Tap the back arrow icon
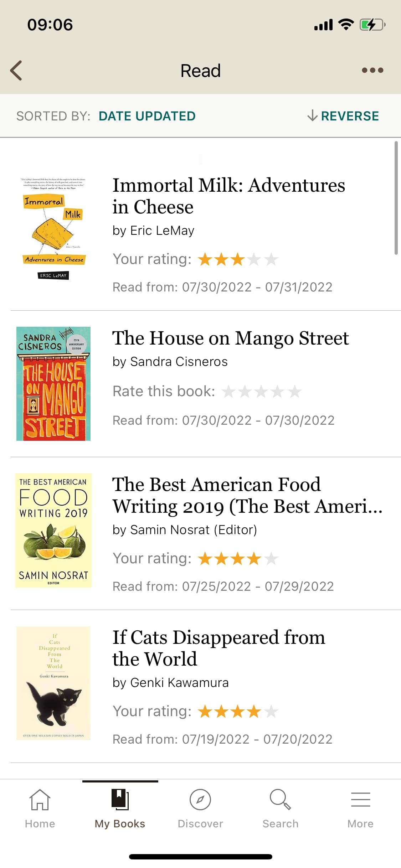The height and width of the screenshot is (868, 401). coord(16,70)
